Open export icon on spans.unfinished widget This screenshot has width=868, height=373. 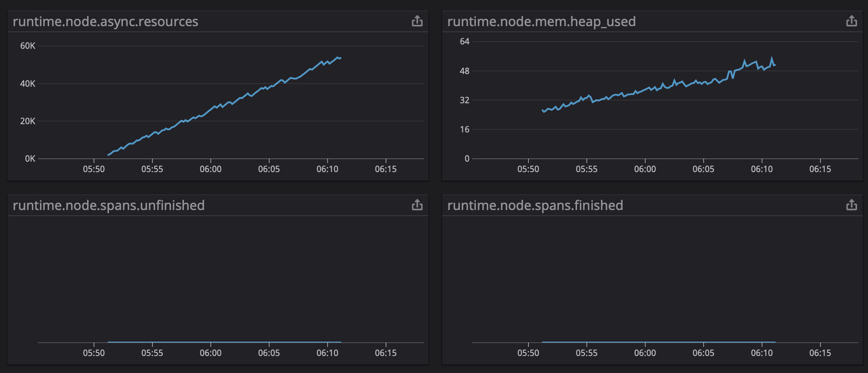pos(417,205)
